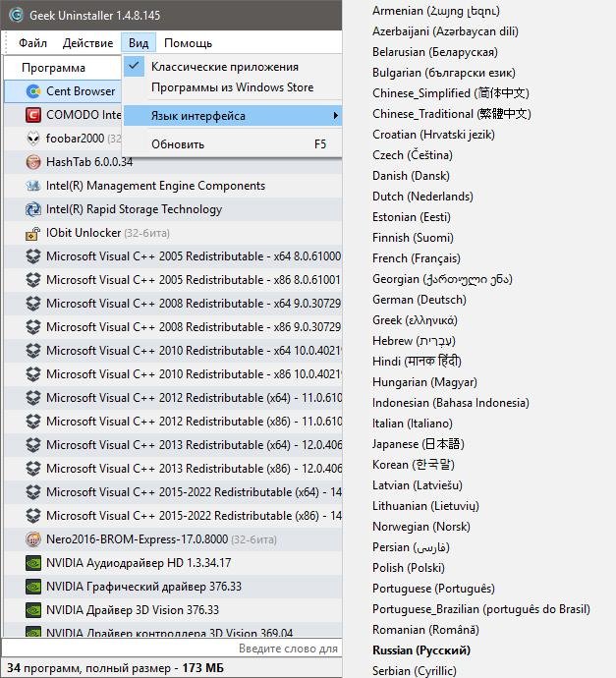
Task: Enable Программы из Windows Store option
Action: (232, 87)
